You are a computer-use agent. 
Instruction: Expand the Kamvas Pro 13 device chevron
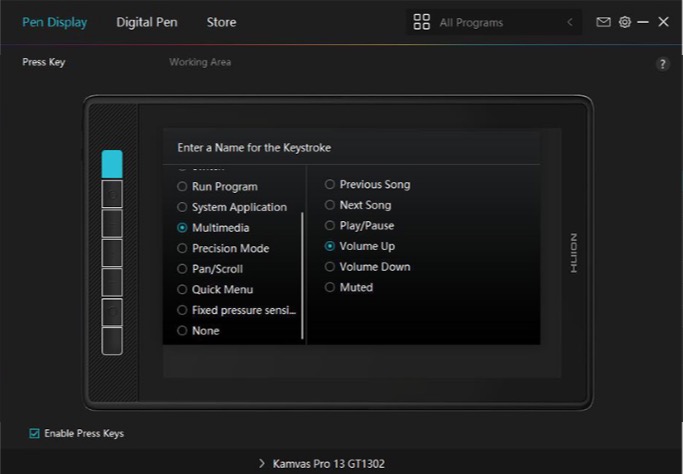coord(261,464)
